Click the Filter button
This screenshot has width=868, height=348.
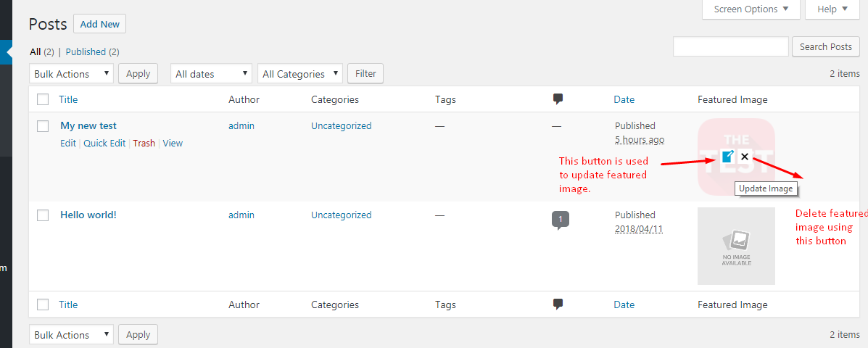365,73
